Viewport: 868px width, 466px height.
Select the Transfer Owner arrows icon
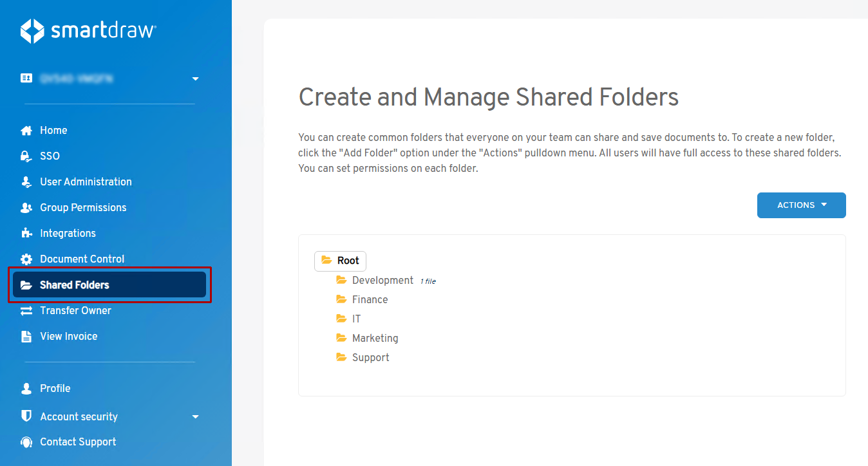click(x=26, y=310)
